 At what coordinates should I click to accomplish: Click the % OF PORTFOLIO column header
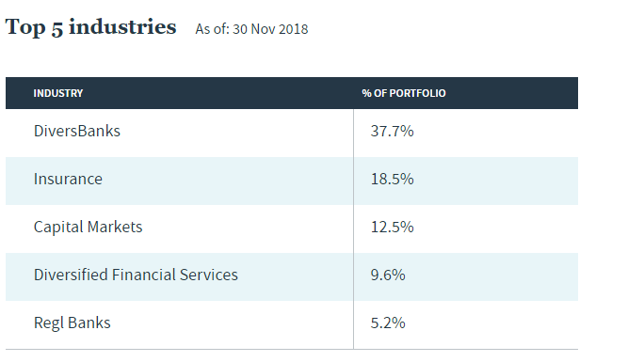404,93
